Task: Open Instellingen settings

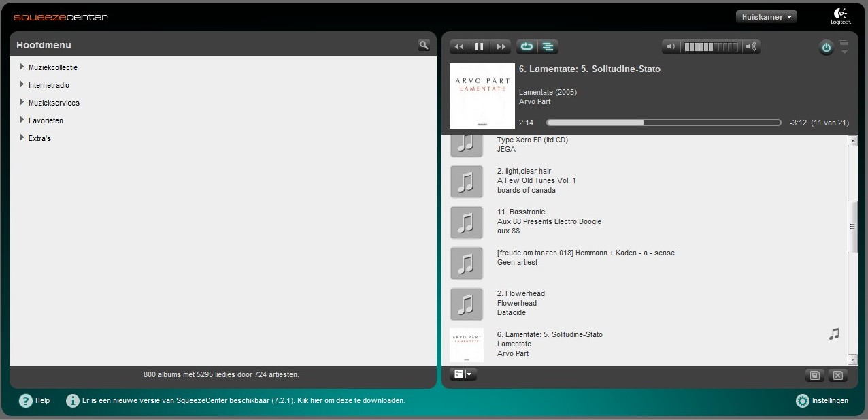Action: pyautogui.click(x=822, y=401)
